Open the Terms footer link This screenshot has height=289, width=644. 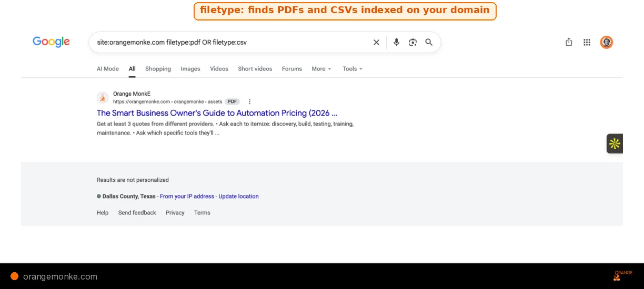pyautogui.click(x=202, y=213)
